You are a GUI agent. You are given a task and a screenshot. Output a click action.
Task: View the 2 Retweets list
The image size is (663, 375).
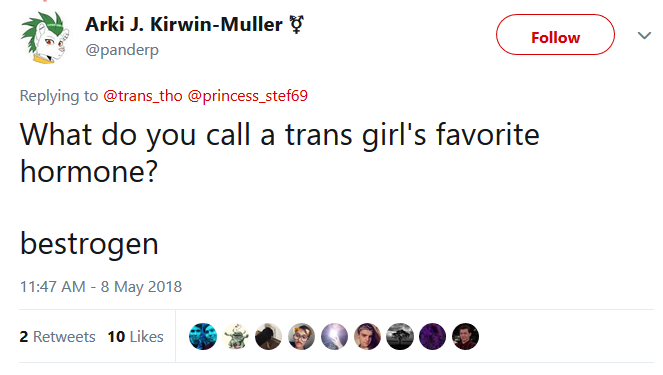tap(58, 337)
